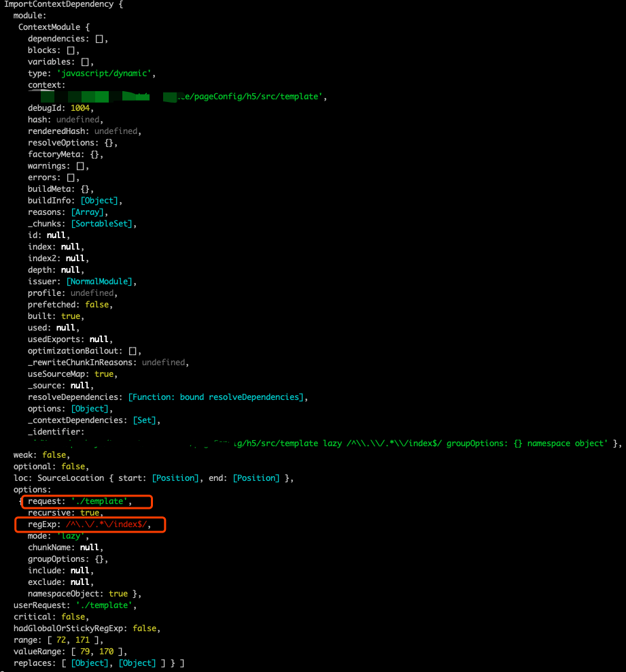Click the 'recursive: true' line

(65, 513)
